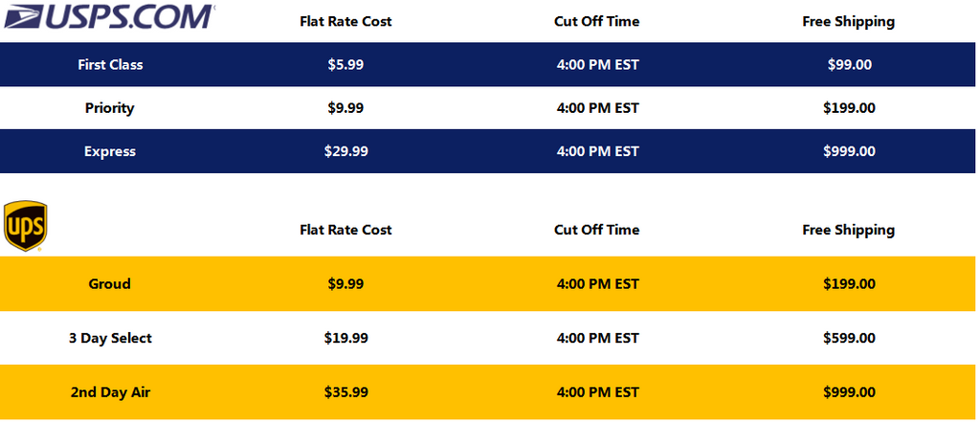Viewport: 980px width, 425px height.
Task: Click the $35.99 2nd Day Air price
Action: [345, 392]
